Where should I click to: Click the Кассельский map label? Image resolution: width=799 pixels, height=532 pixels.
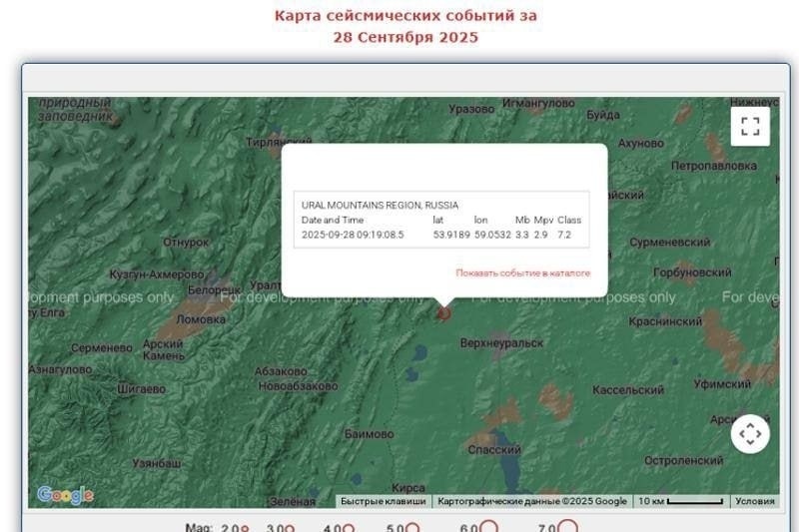pos(628,390)
